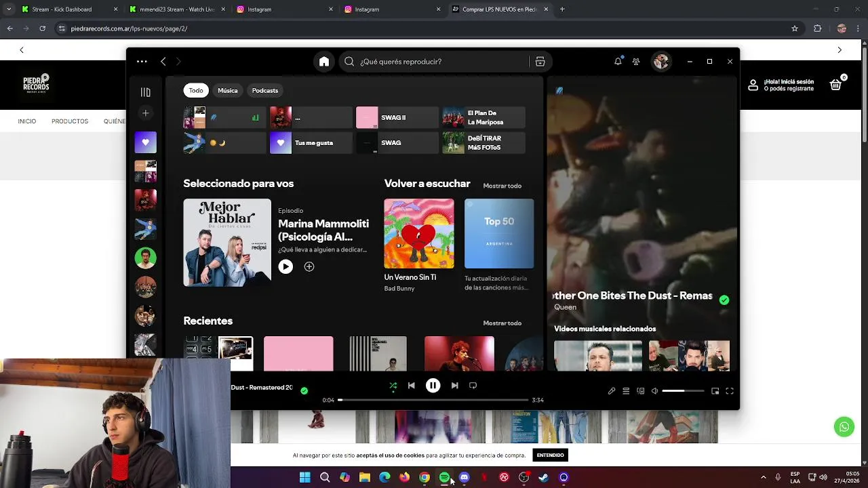Open WhatsApp chat floating button
The width and height of the screenshot is (868, 488).
coord(844,427)
